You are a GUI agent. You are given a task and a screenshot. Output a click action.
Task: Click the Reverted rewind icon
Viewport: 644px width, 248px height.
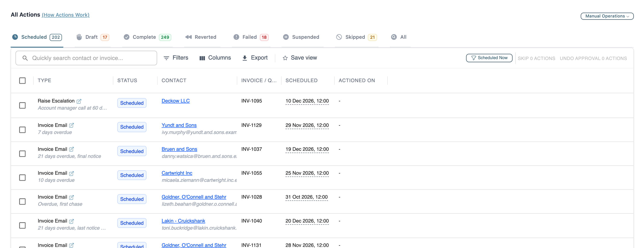[x=189, y=37]
